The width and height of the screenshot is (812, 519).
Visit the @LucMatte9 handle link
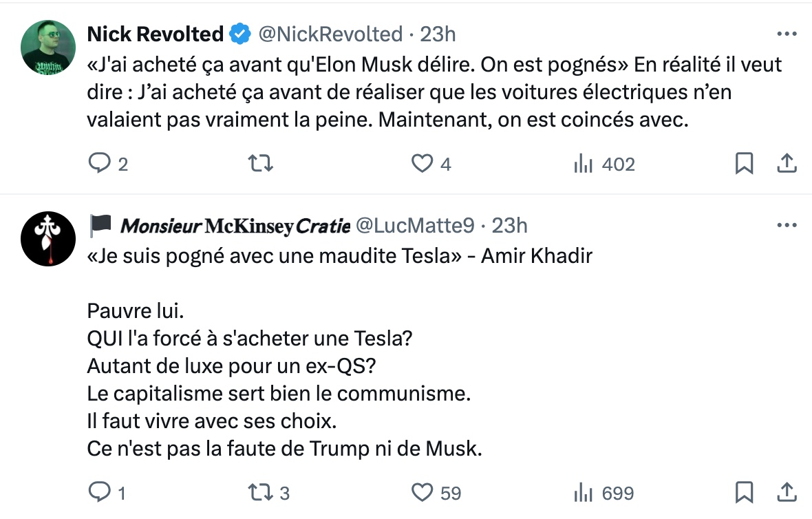(x=416, y=225)
